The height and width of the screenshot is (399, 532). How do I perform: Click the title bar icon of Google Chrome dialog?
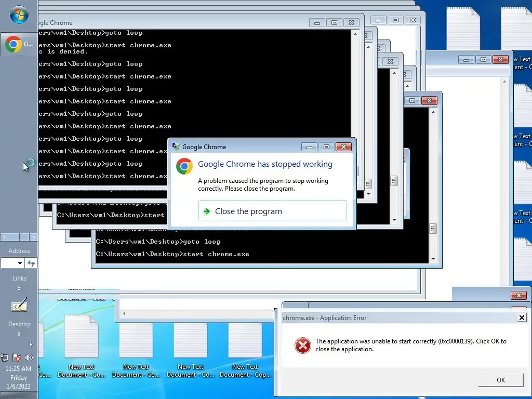click(176, 147)
